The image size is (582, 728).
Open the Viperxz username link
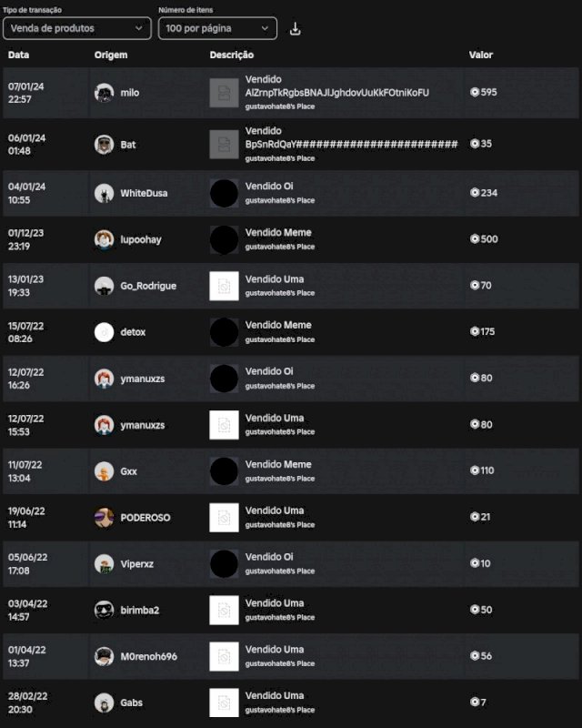point(137,564)
